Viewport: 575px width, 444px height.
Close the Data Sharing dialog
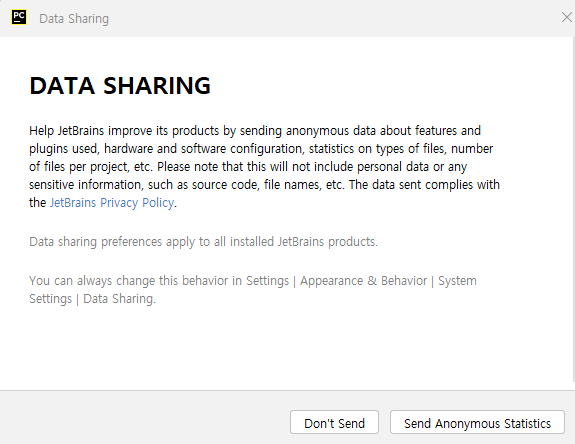pos(567,17)
